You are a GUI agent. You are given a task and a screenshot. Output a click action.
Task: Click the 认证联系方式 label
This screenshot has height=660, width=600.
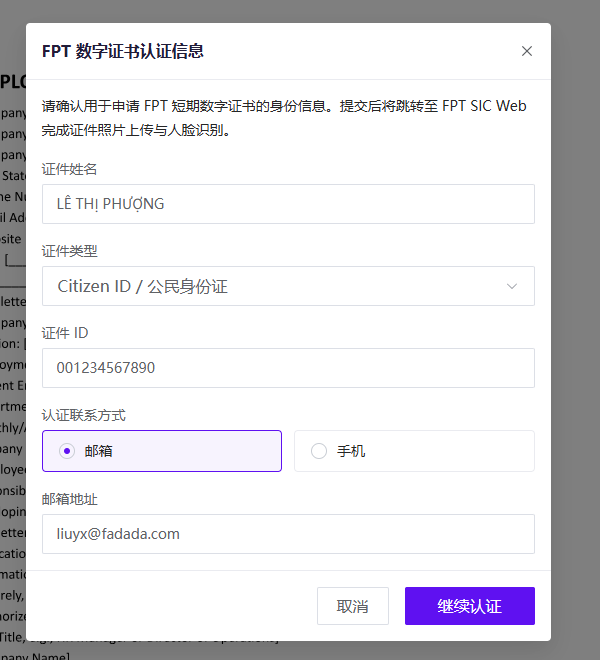pyautogui.click(x=83, y=415)
